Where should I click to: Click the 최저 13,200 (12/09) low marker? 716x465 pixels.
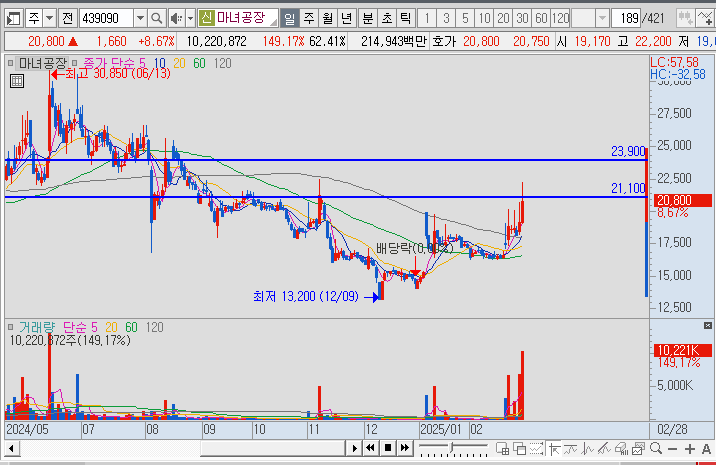tap(316, 296)
